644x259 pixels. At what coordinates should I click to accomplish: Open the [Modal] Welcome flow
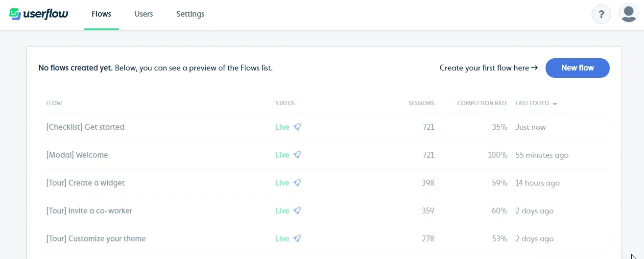(x=77, y=155)
